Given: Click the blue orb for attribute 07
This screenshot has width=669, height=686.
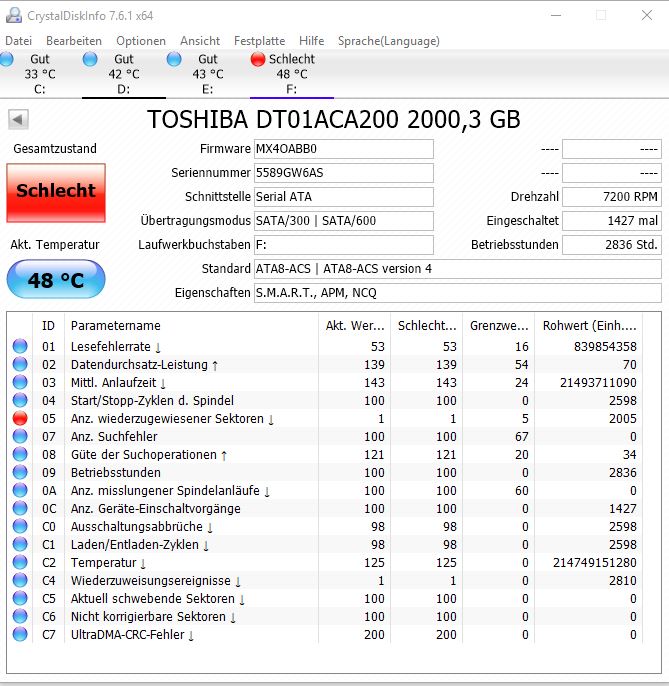Looking at the screenshot, I should (x=20, y=436).
